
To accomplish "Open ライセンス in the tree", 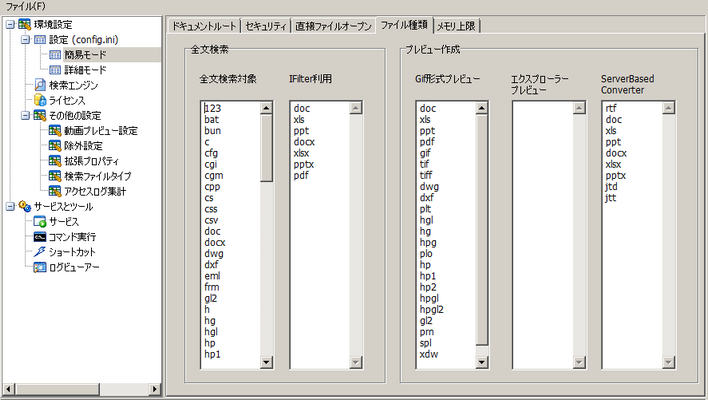I will tap(67, 100).
